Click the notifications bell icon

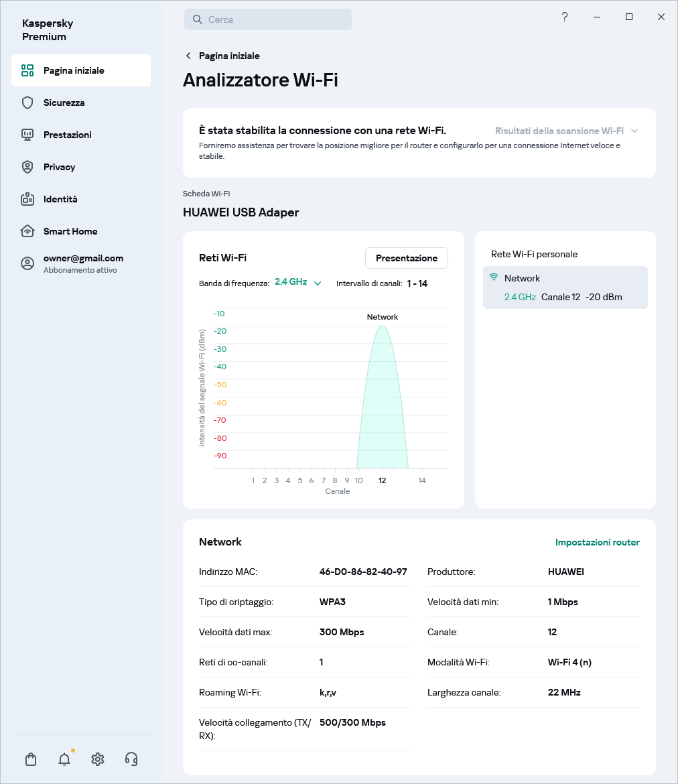click(64, 759)
